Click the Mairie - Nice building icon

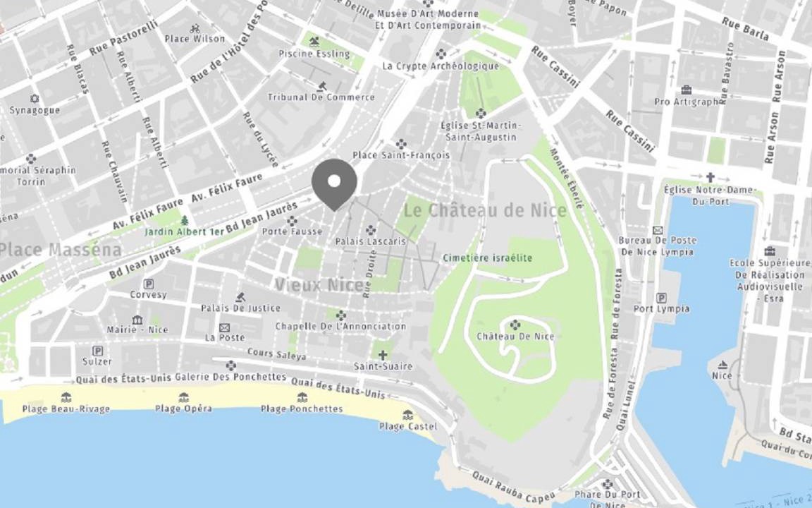pos(137,320)
